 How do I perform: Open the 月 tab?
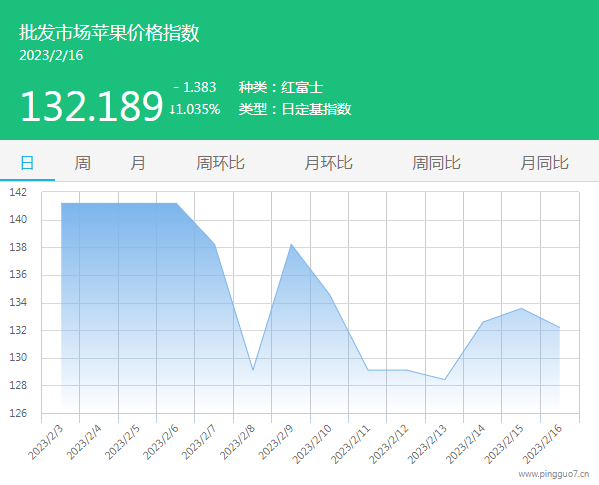point(138,163)
